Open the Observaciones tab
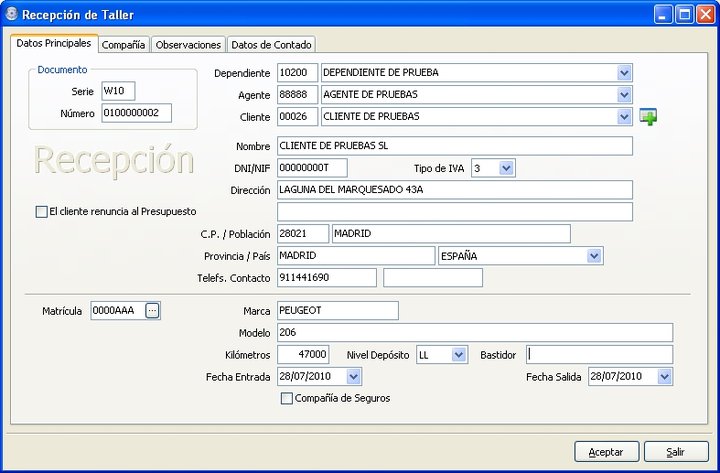 188,45
